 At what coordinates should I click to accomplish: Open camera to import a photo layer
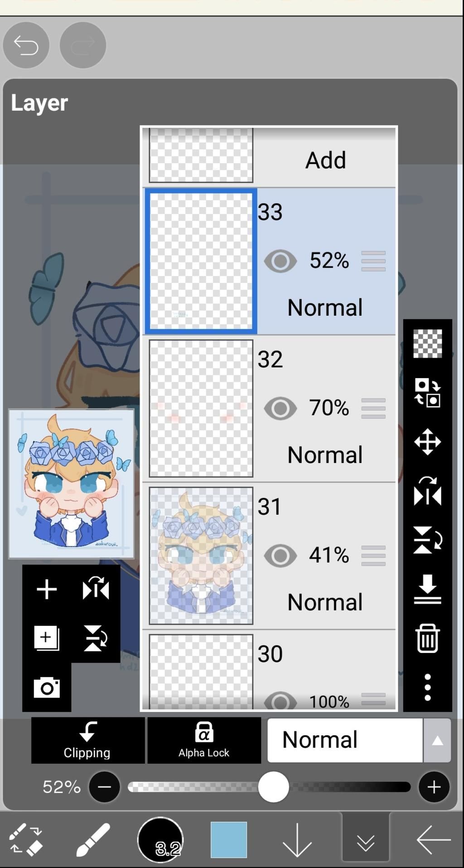coord(47,688)
